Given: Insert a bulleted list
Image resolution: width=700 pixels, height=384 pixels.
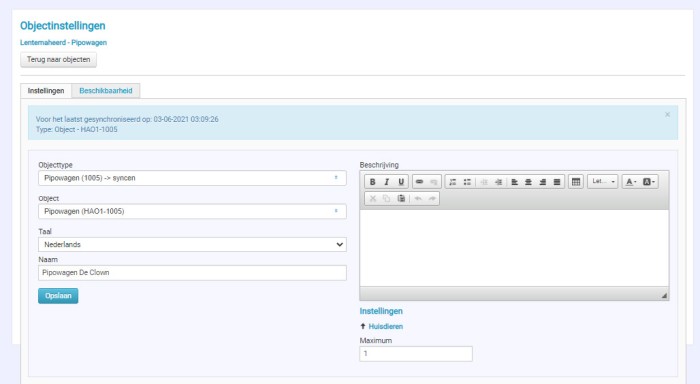Looking at the screenshot, I should [x=467, y=182].
